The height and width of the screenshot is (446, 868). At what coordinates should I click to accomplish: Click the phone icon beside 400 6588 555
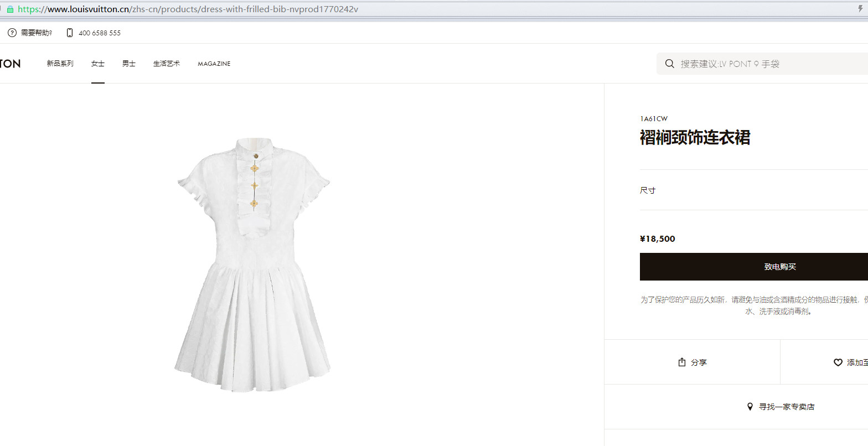[69, 33]
